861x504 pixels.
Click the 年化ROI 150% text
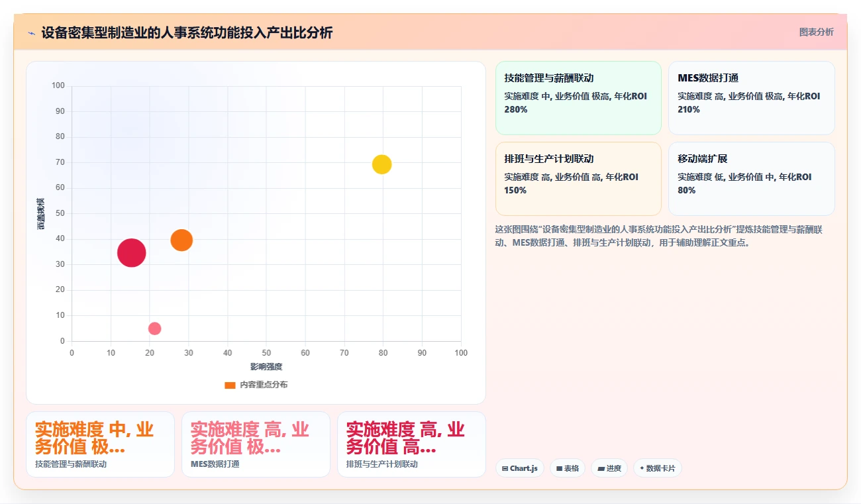[571, 183]
